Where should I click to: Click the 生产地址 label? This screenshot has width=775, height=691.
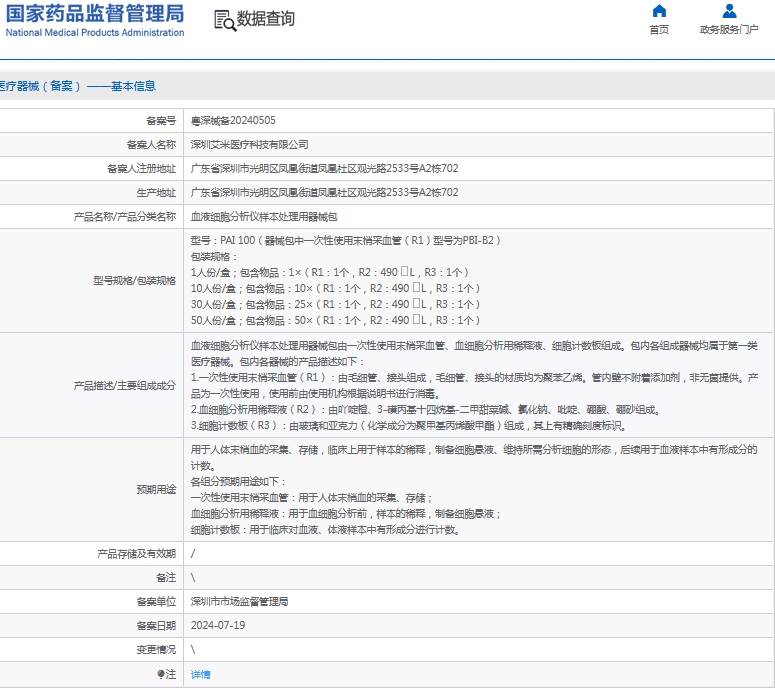click(156, 193)
